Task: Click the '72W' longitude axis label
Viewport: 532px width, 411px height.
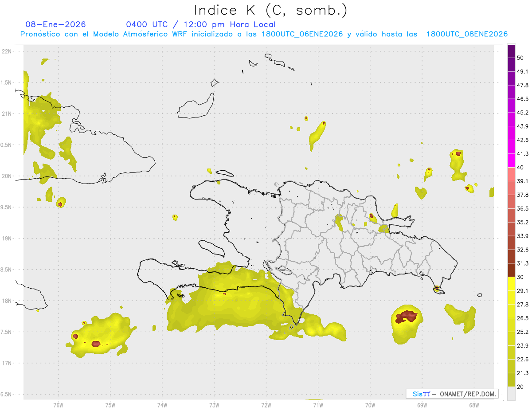Action: (266, 405)
